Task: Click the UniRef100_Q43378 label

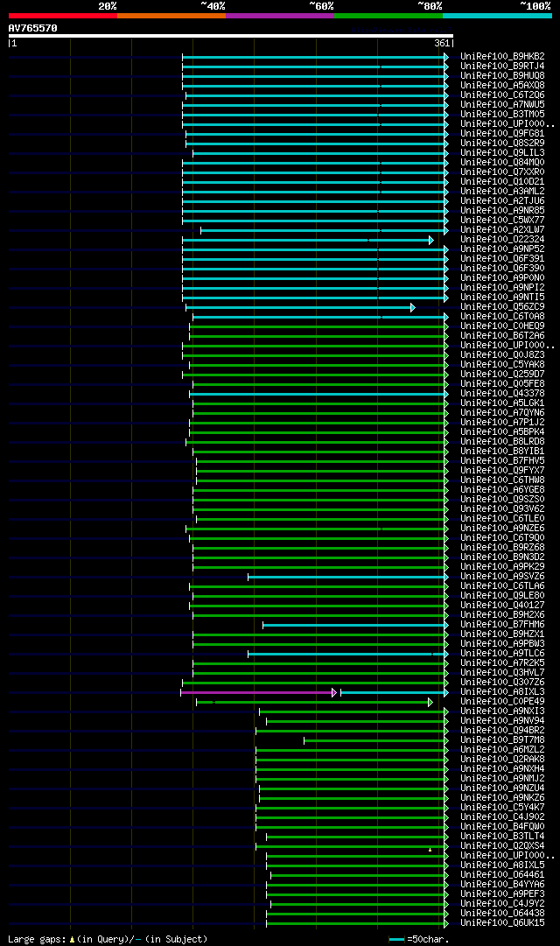Action: (502, 393)
